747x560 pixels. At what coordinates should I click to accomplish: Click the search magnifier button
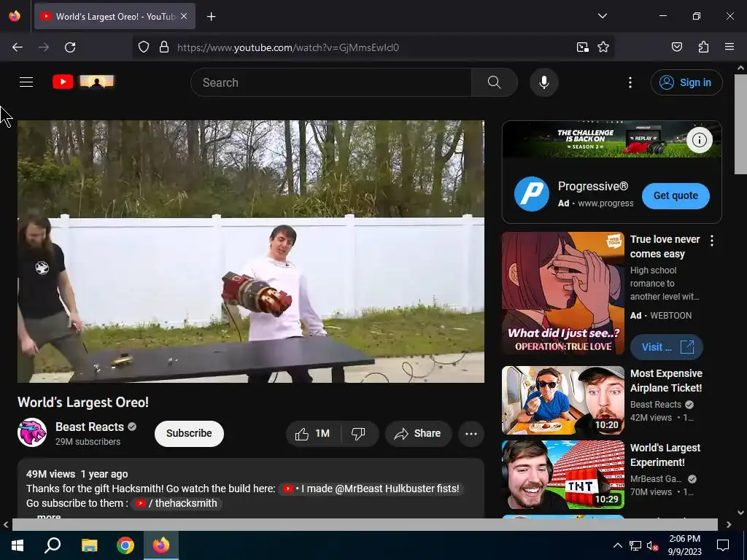[494, 82]
